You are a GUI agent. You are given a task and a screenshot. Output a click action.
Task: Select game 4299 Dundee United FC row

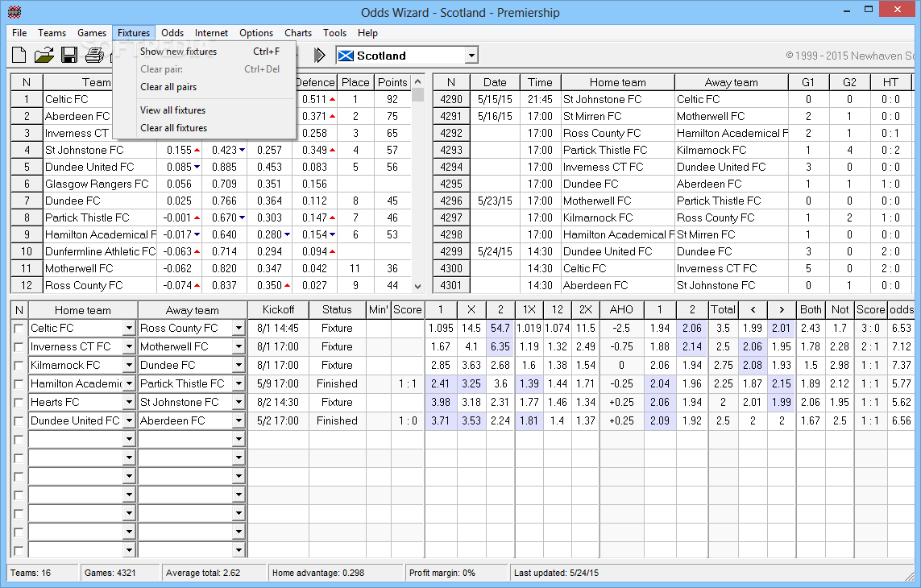pos(673,252)
